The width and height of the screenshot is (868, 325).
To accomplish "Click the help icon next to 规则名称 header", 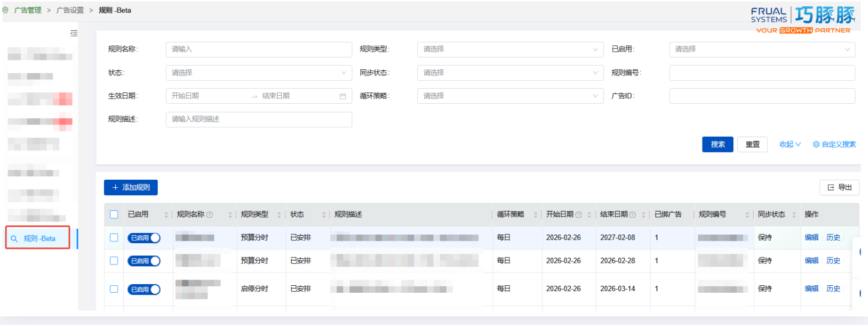I will (x=210, y=215).
